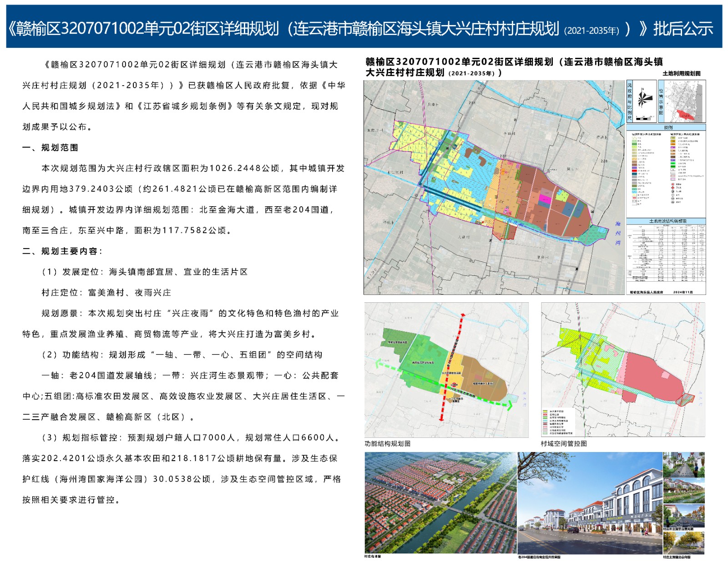Click the 村庄主路沿意向图 caption
This screenshot has height=579, width=728.
tap(677, 557)
